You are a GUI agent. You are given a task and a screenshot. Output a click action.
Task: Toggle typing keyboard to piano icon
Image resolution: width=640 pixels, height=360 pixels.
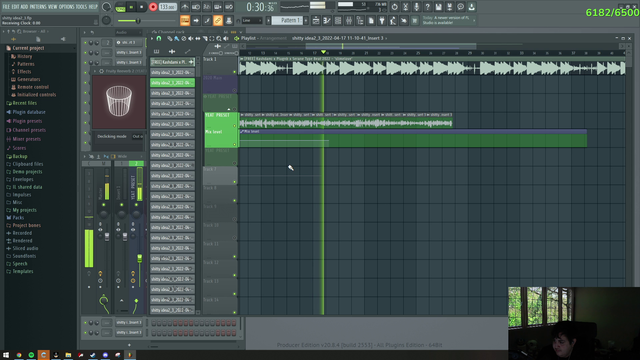tap(185, 20)
